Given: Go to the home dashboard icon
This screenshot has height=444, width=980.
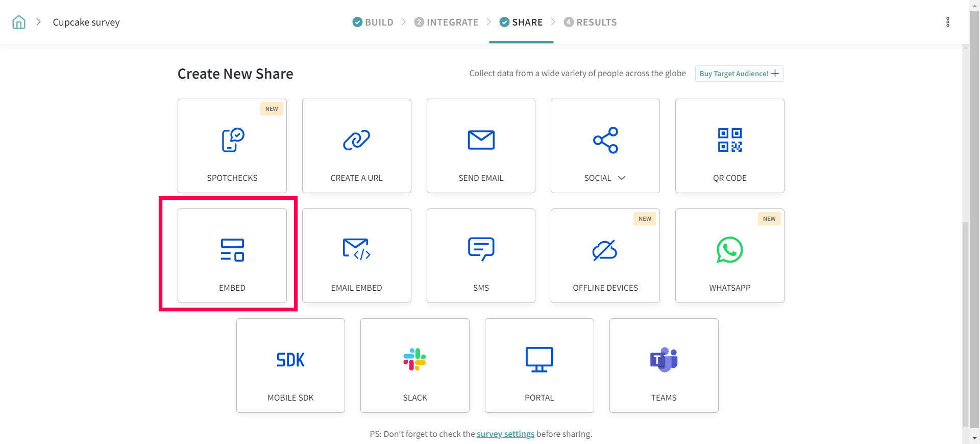Looking at the screenshot, I should [19, 22].
